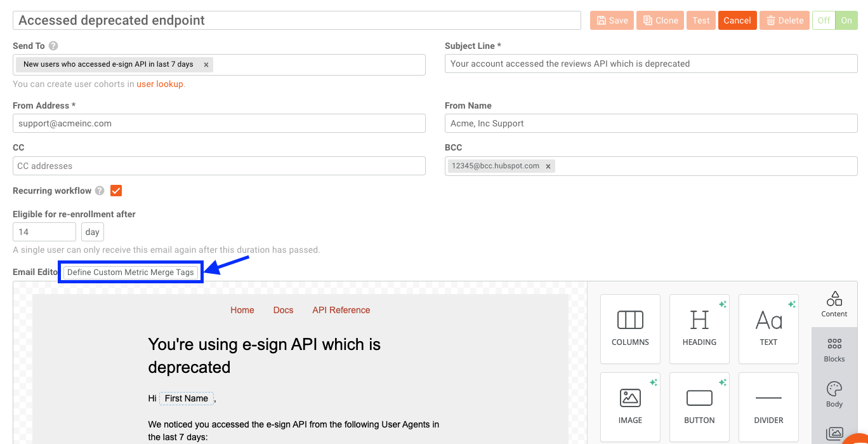The width and height of the screenshot is (868, 444).
Task: Focus the CC addresses field
Action: click(x=219, y=166)
